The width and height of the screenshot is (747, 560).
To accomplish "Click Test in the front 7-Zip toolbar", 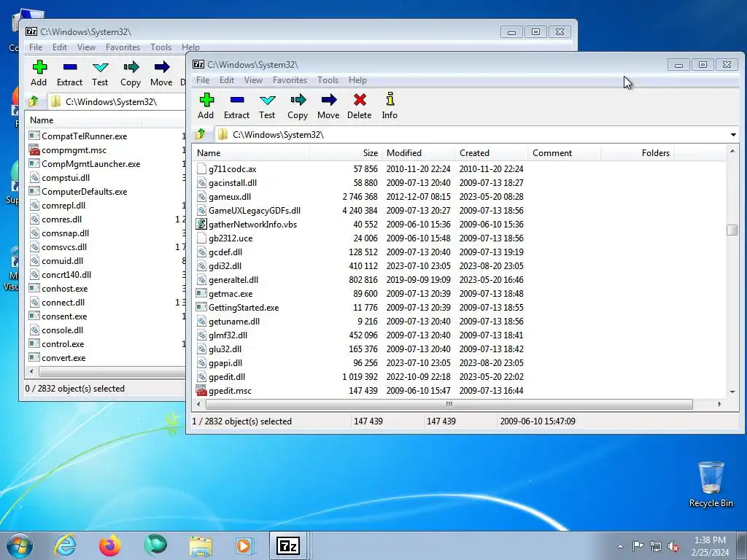I will pyautogui.click(x=267, y=106).
